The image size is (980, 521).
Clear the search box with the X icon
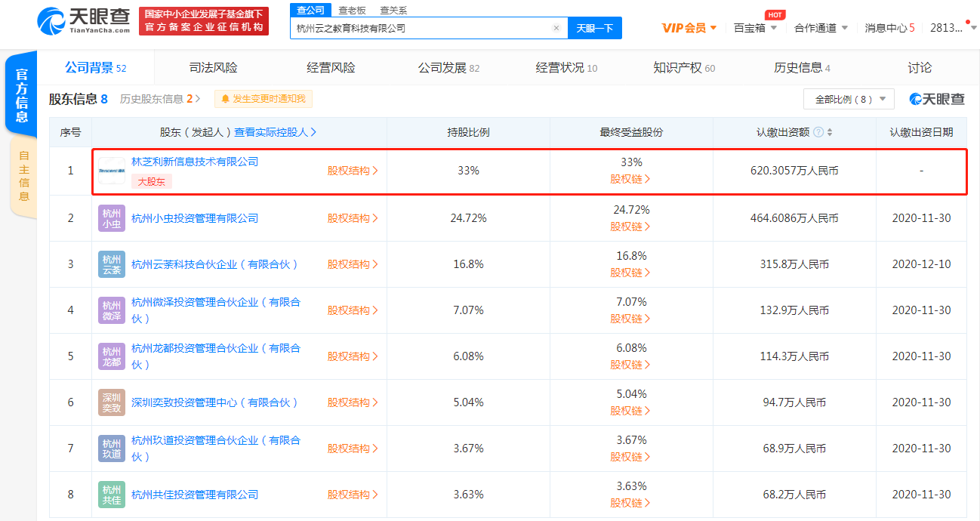[556, 28]
